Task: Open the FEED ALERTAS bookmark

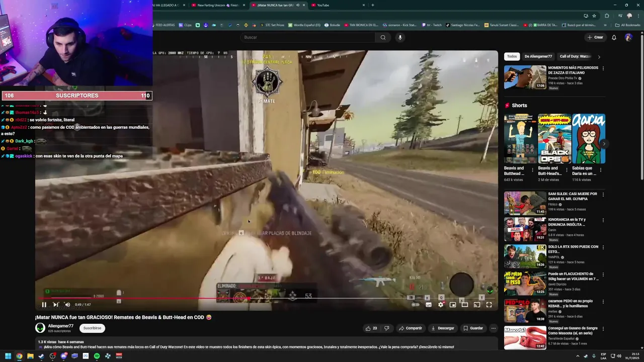Action: tap(164, 25)
